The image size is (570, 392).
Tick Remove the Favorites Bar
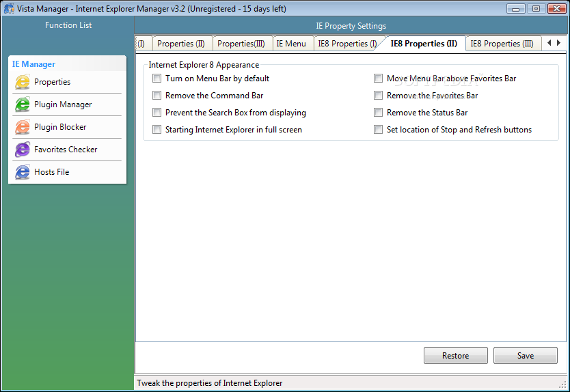click(379, 96)
